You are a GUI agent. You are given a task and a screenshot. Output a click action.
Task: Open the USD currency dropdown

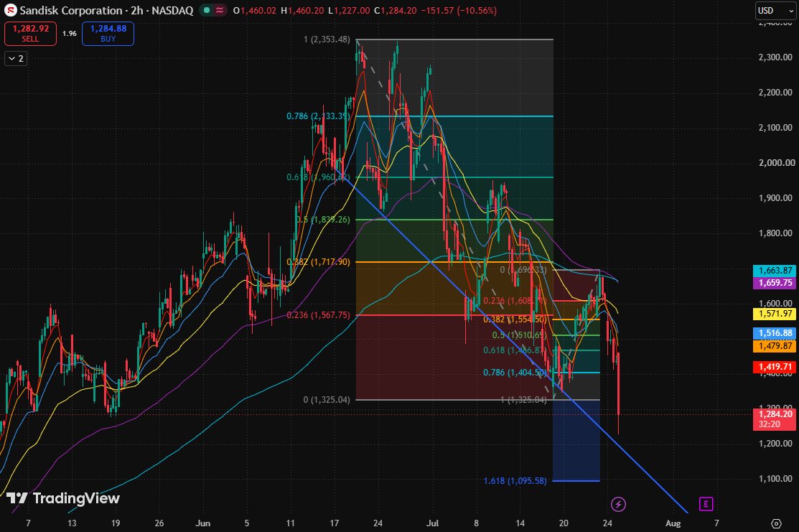point(775,11)
